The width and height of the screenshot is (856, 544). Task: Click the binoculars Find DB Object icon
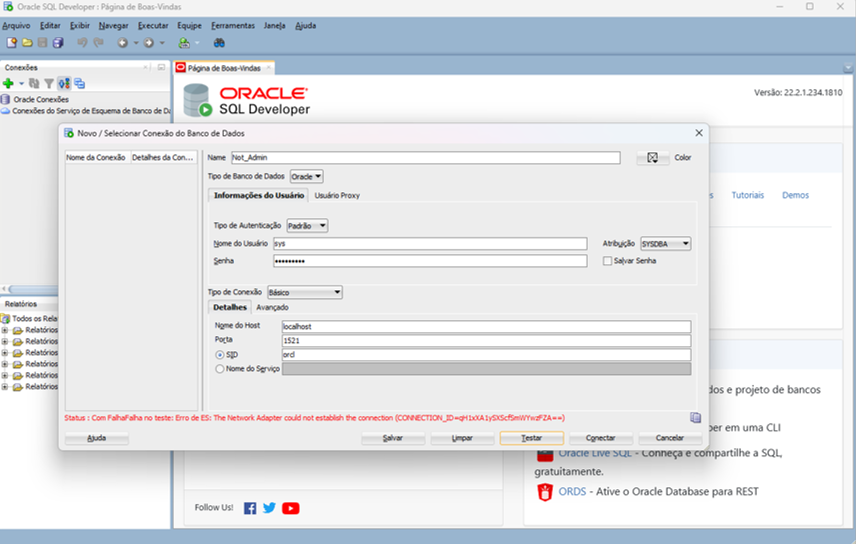coord(219,43)
